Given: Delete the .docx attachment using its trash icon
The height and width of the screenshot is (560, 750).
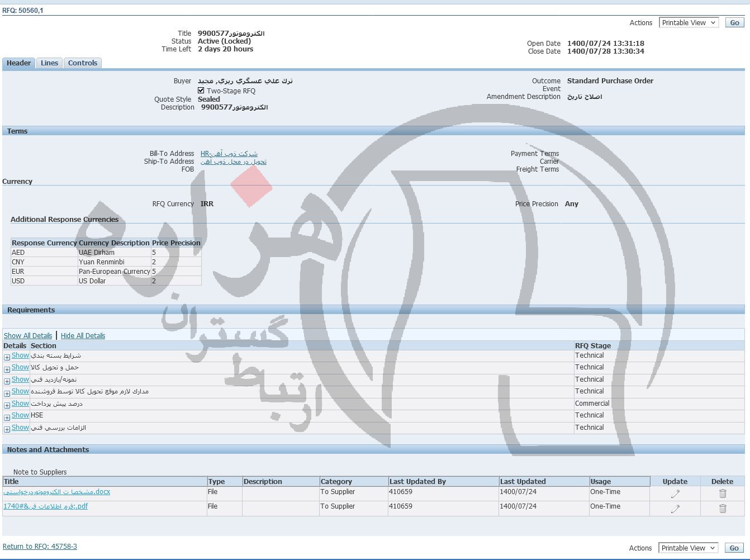Looking at the screenshot, I should tap(723, 493).
